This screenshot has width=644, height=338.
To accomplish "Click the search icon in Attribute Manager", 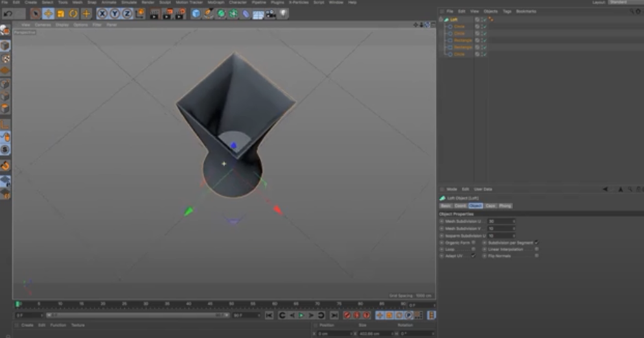I will click(x=630, y=189).
